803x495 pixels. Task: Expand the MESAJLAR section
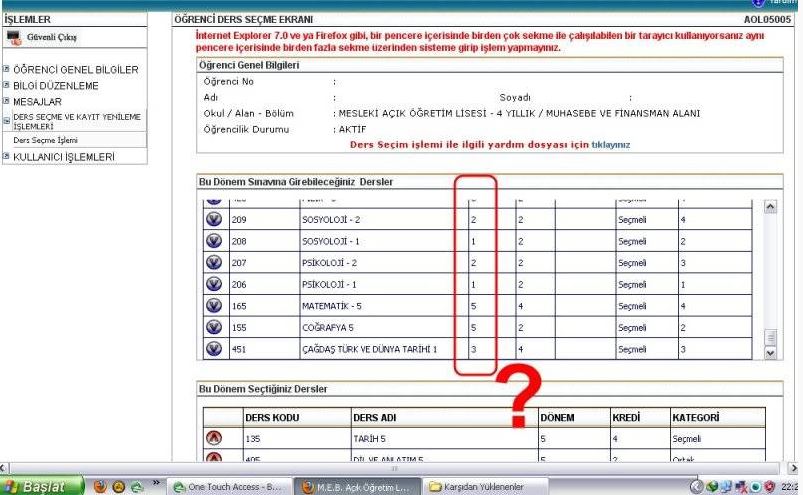point(6,102)
